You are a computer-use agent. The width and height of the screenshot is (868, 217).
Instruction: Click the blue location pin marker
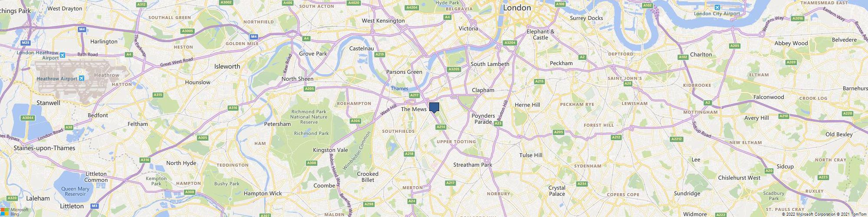click(x=434, y=108)
